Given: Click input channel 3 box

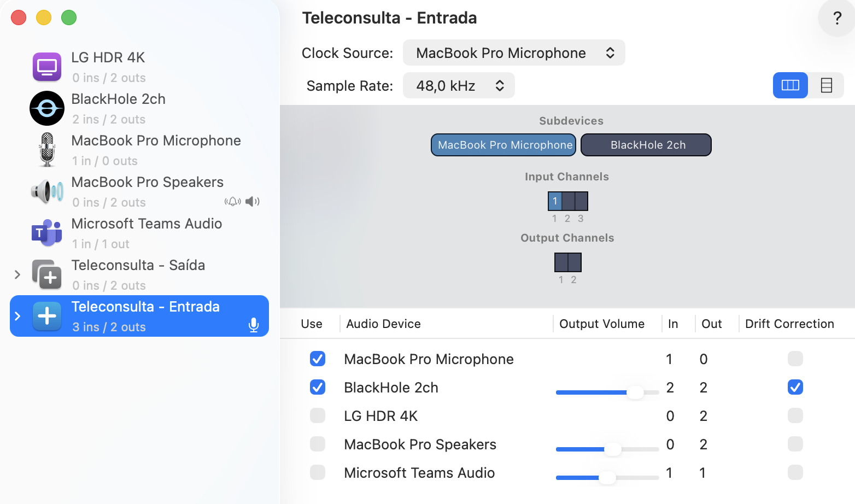Looking at the screenshot, I should (581, 201).
